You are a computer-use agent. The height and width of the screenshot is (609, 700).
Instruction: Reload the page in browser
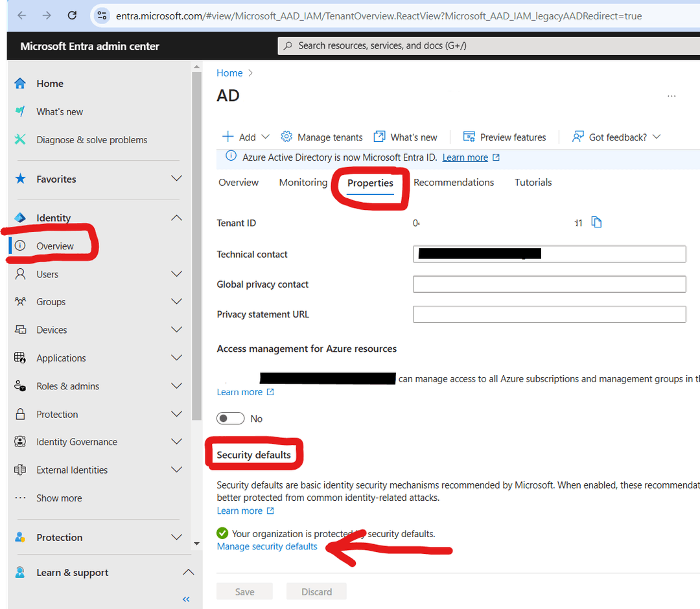pyautogui.click(x=72, y=16)
